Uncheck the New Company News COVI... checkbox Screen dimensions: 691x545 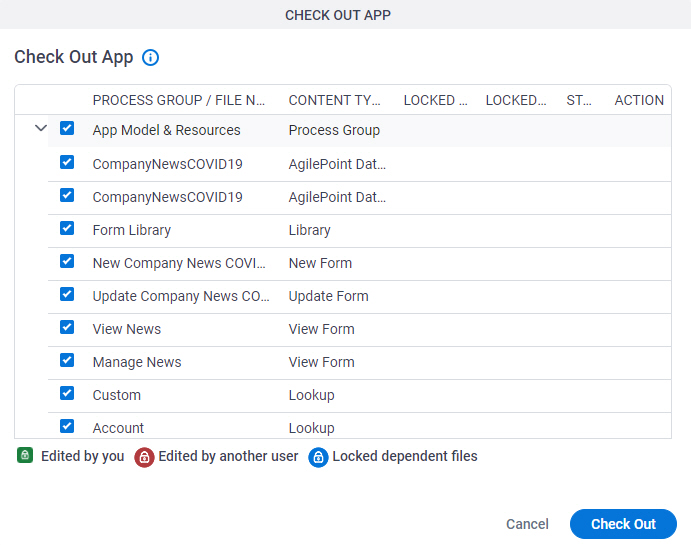coord(67,261)
